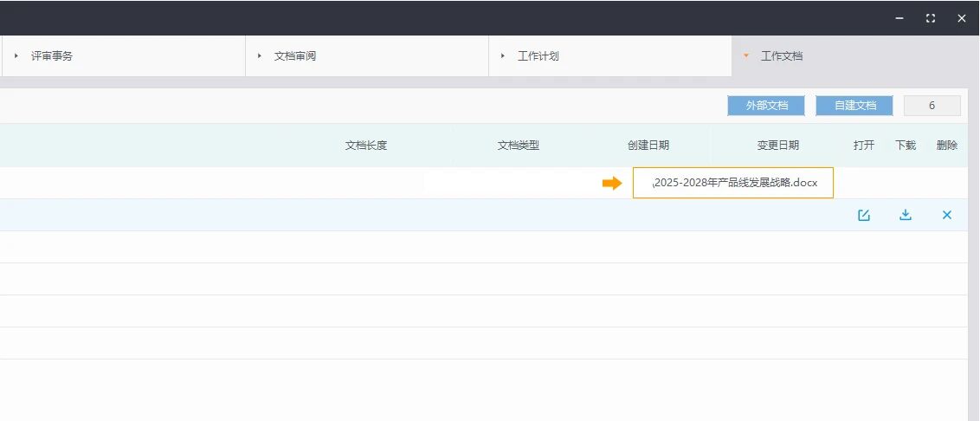Minimize the application window
The height and width of the screenshot is (421, 980).
tap(899, 18)
